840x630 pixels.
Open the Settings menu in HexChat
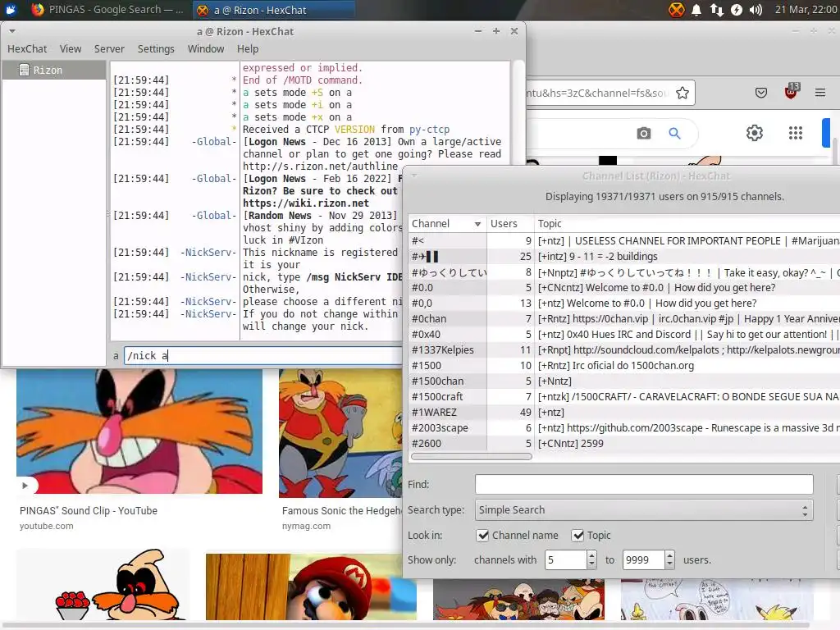tap(156, 48)
